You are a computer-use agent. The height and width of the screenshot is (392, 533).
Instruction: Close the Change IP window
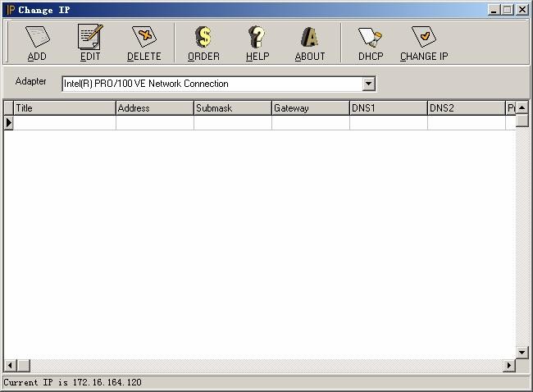(522, 10)
